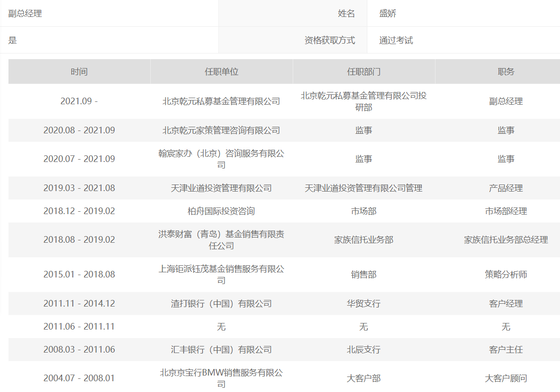Click the '销售部' department cell
The height and width of the screenshot is (392, 560).
pyautogui.click(x=364, y=275)
